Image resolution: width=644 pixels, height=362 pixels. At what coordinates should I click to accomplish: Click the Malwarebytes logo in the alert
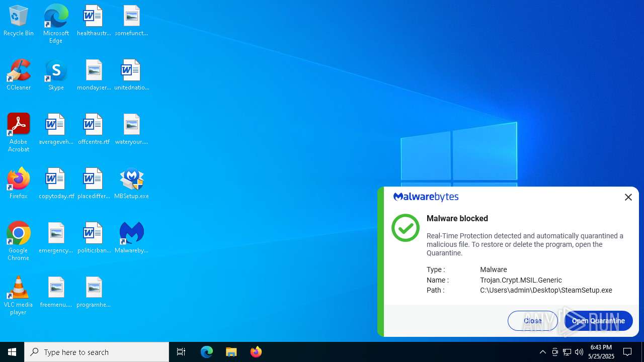pyautogui.click(x=426, y=197)
